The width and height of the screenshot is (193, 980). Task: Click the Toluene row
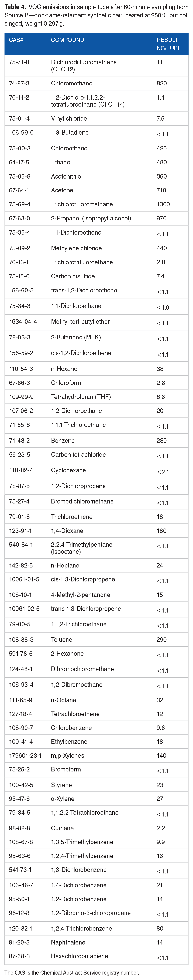point(96,639)
